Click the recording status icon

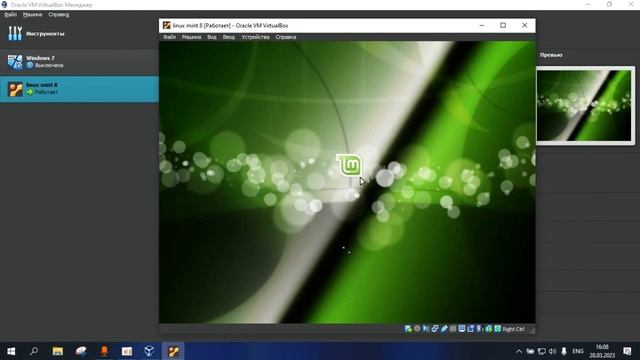(471, 329)
